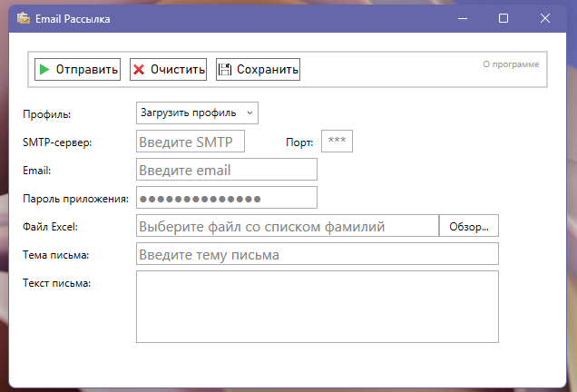Screen dimensions: 577x392
Task: Open the О программе link
Action: click(511, 64)
